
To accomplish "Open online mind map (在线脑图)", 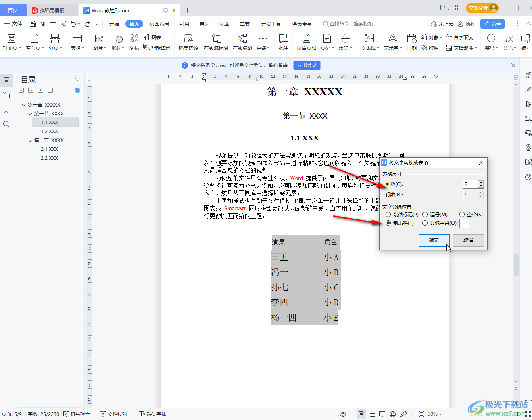I will (x=242, y=42).
